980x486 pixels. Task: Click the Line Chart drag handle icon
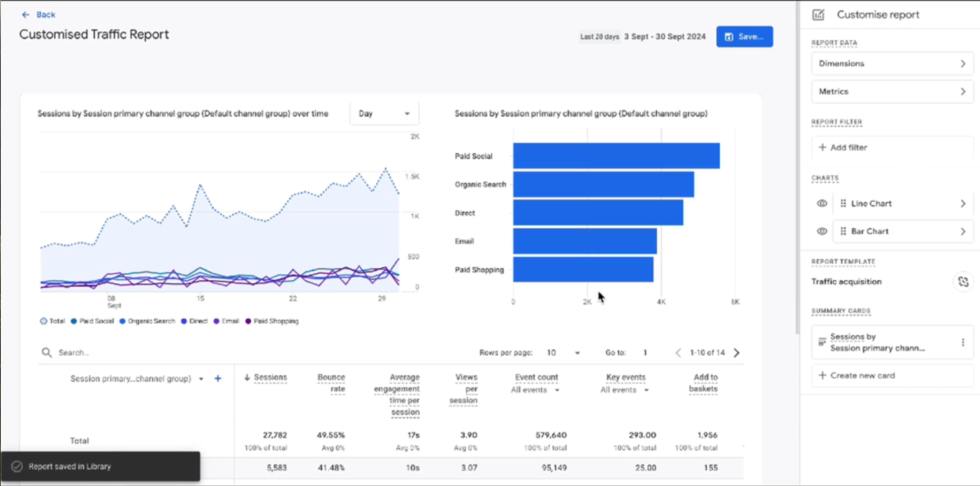pyautogui.click(x=843, y=204)
